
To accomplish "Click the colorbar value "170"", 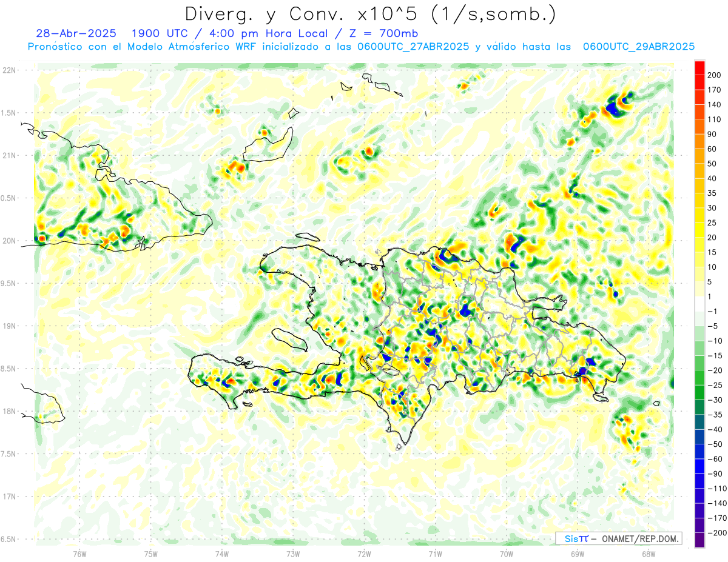I will click(715, 90).
